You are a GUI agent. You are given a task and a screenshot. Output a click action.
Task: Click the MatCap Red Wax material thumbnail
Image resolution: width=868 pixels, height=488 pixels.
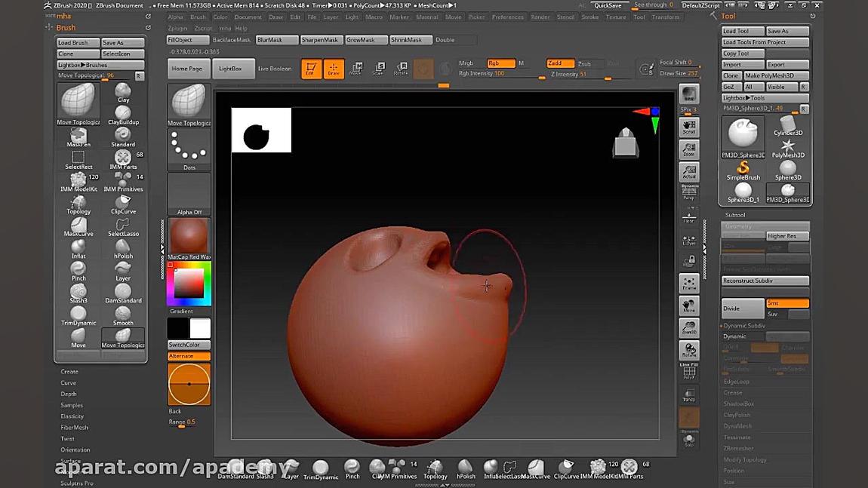pyautogui.click(x=189, y=238)
